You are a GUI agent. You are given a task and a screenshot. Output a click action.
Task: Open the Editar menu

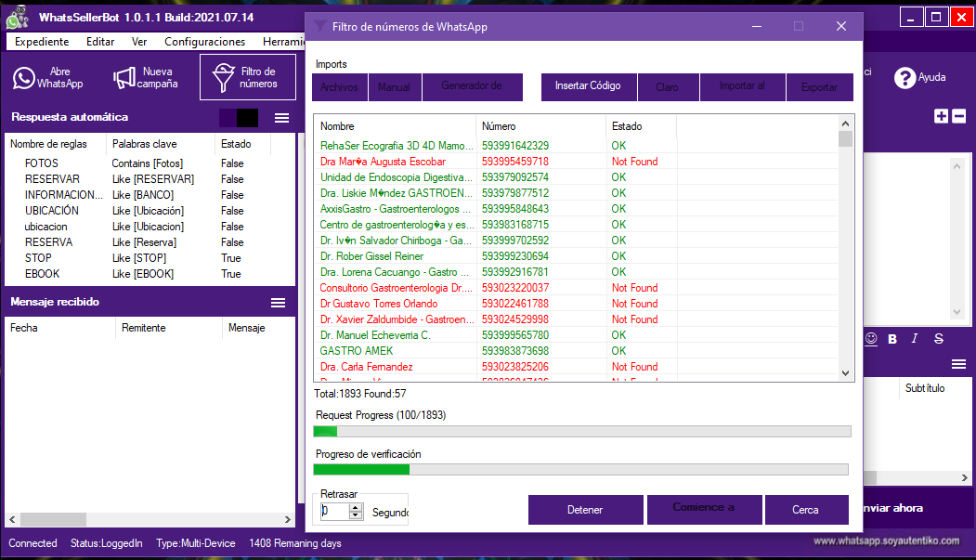click(x=100, y=42)
